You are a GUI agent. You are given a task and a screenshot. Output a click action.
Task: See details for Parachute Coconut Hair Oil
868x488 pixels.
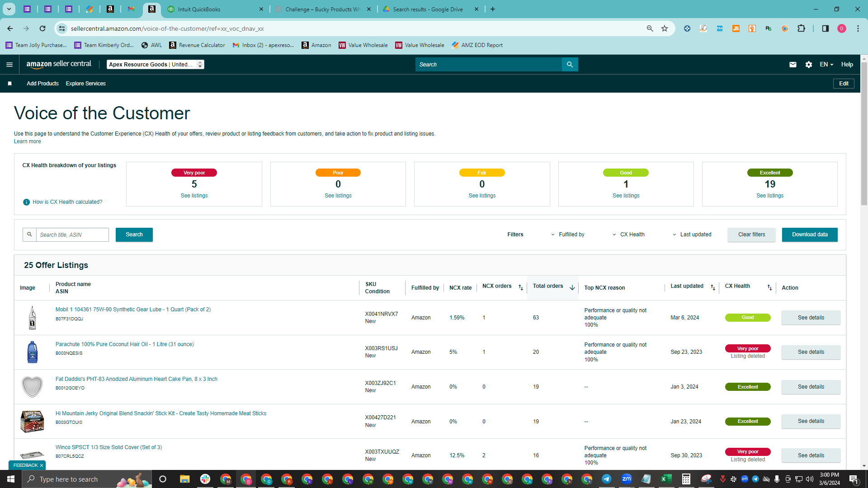811,352
